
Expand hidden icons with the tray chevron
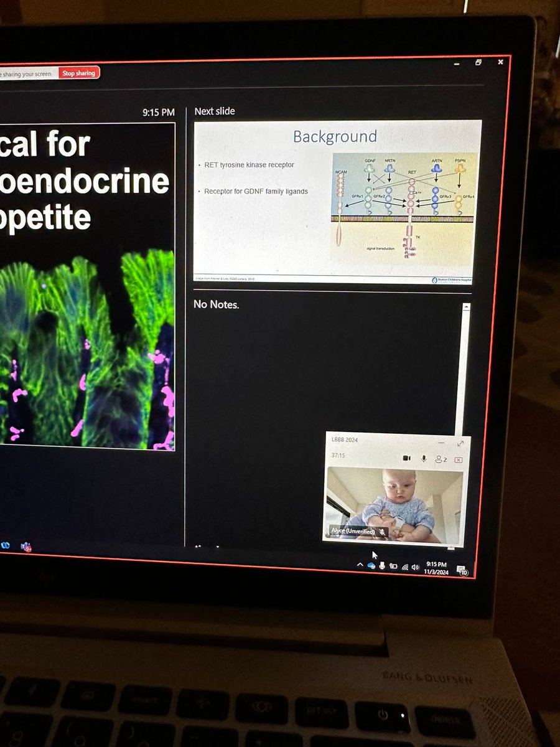coord(360,565)
